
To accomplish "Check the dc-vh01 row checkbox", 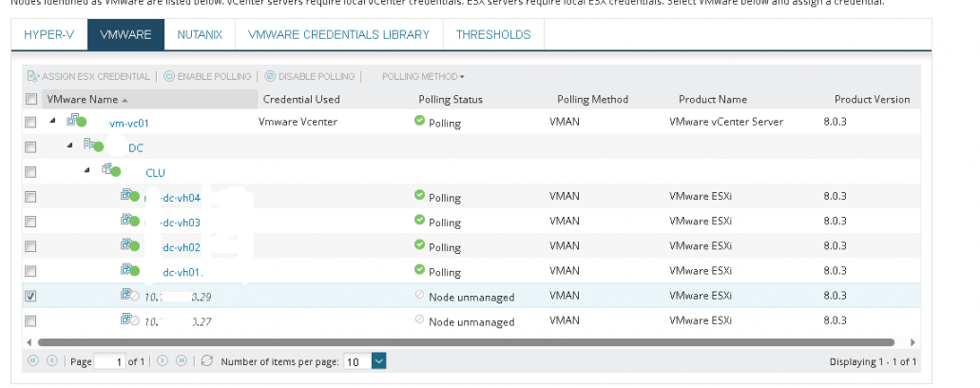I will [x=30, y=271].
